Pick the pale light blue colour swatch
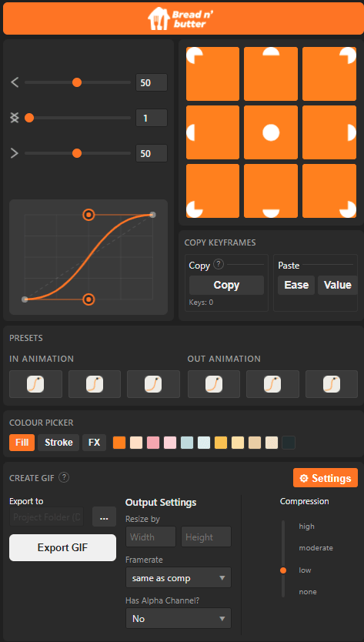Image resolution: width=364 pixels, height=642 pixels. pyautogui.click(x=204, y=443)
